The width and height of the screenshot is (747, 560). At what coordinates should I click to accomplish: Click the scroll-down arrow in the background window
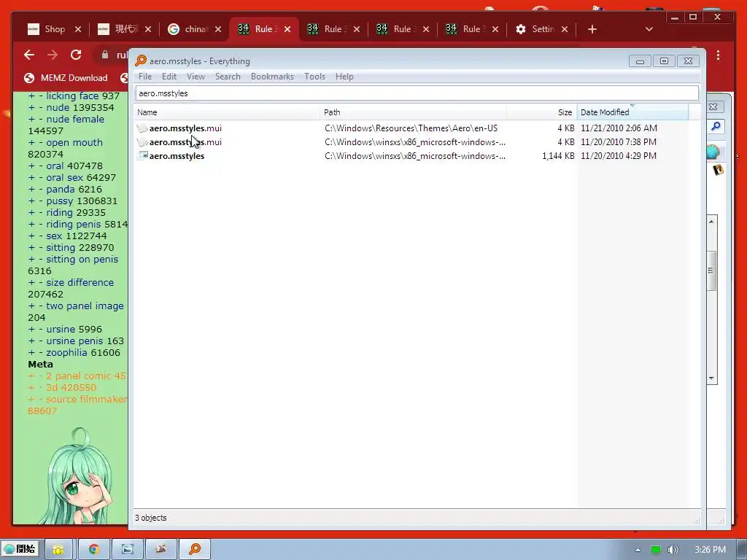pyautogui.click(x=712, y=378)
